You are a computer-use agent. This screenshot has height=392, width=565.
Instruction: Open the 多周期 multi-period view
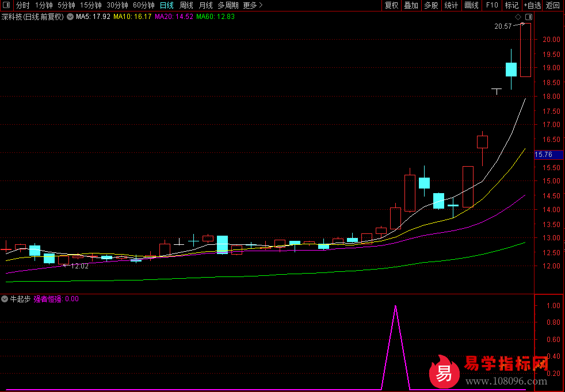point(228,5)
